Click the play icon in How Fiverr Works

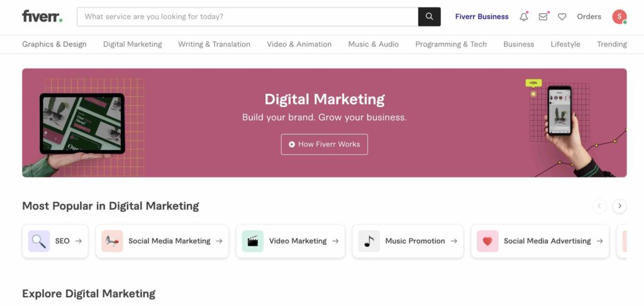coord(292,144)
